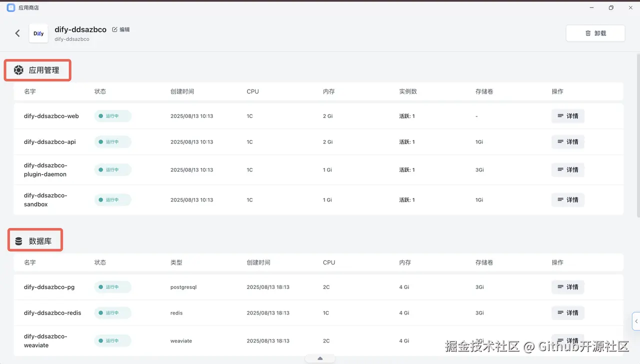Viewport: 640px width, 364px height.
Task: Open 详情 for dify-ddsazbco-plugin-daemon
Action: click(x=567, y=170)
